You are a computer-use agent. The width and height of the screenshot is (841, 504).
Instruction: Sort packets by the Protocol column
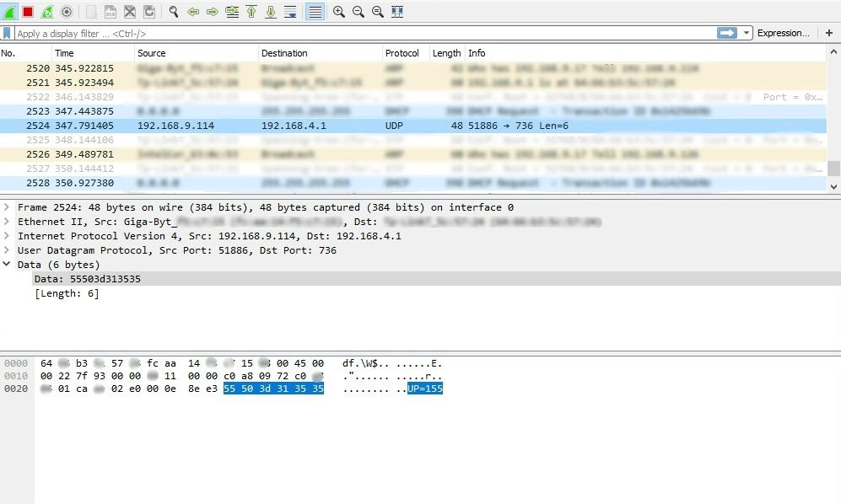pos(402,53)
